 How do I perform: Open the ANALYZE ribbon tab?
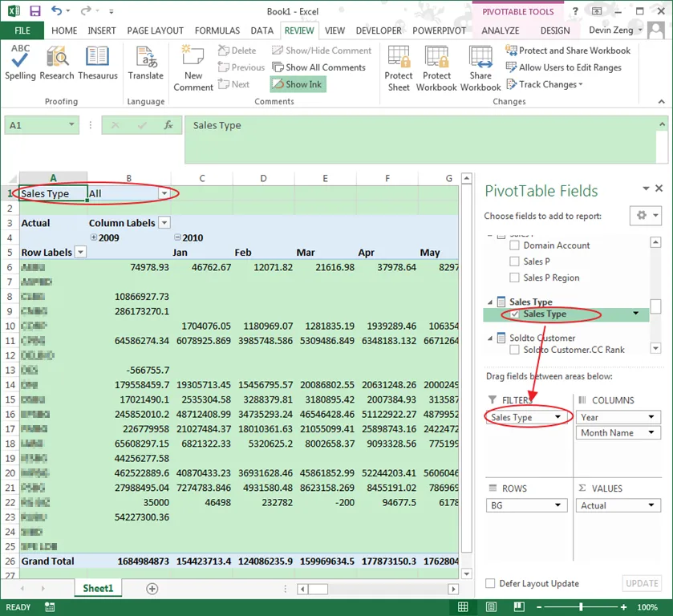(500, 30)
